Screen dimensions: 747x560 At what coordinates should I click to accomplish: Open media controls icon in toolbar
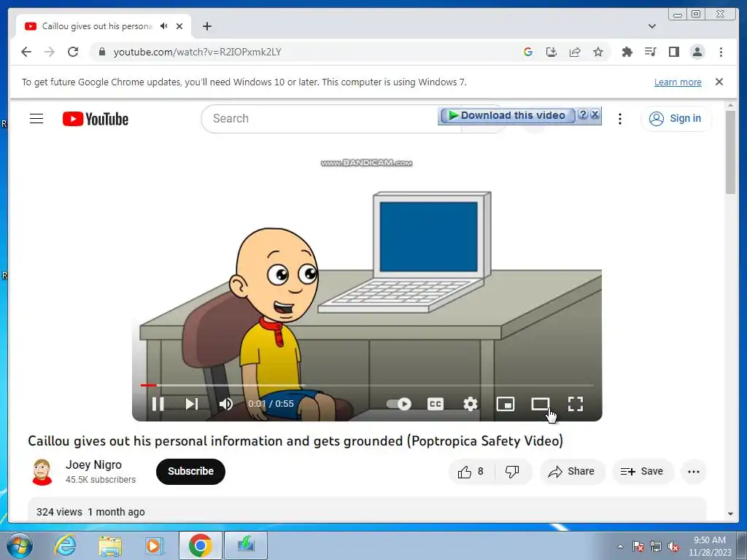click(x=650, y=52)
